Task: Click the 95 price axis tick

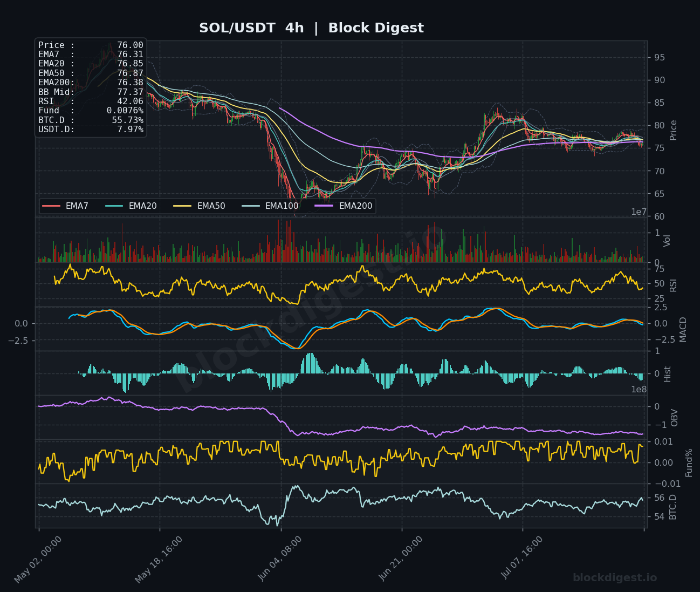Action: click(660, 58)
